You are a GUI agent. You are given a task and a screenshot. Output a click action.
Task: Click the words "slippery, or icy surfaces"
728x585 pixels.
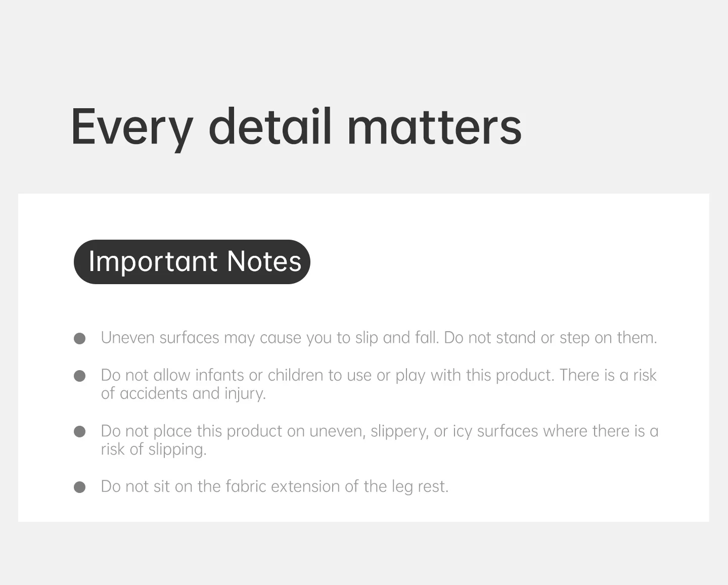454,431
